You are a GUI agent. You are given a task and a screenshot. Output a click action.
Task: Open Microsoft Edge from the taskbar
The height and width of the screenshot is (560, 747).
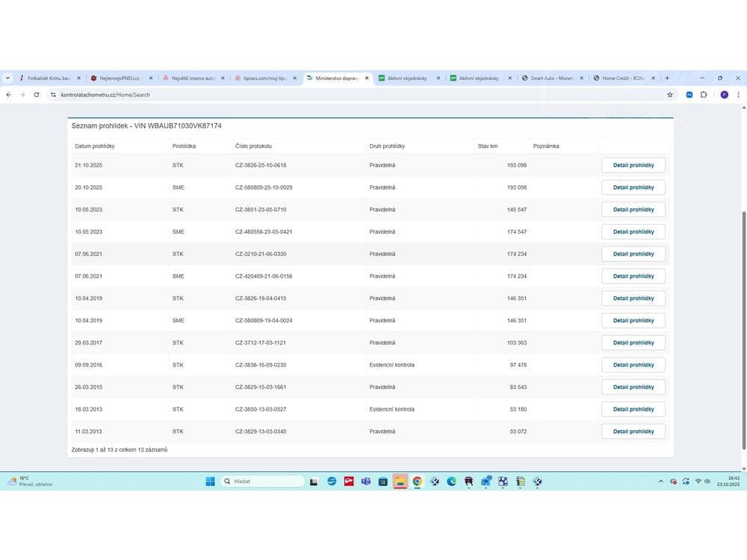coord(452,482)
